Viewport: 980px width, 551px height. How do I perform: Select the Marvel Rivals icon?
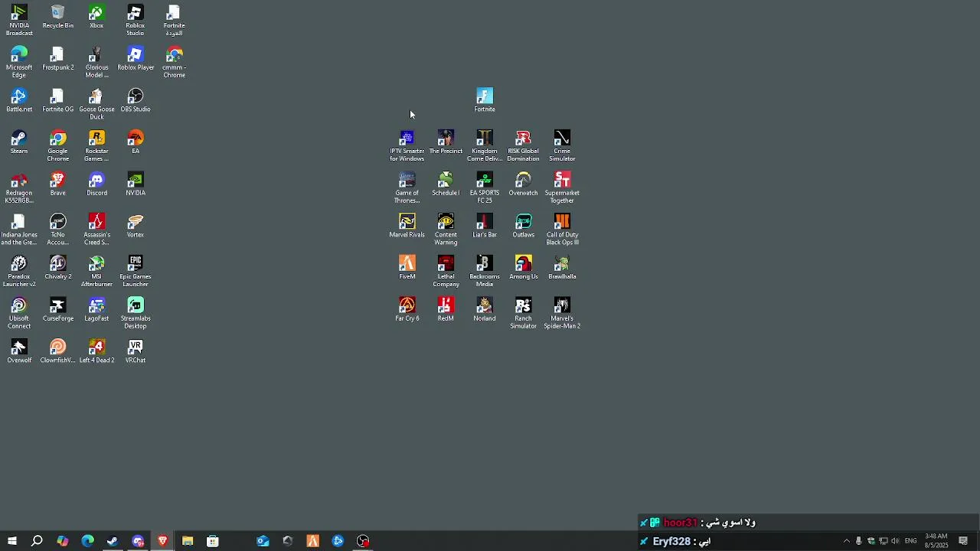click(x=407, y=226)
